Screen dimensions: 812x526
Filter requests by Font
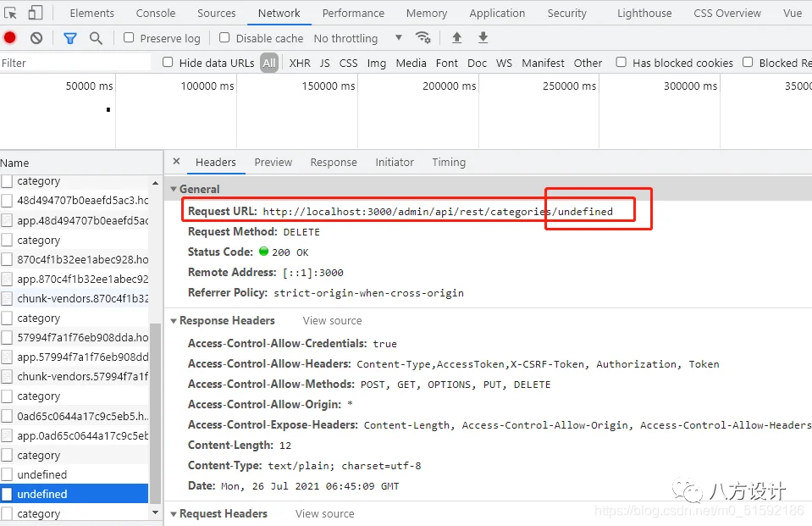[x=447, y=63]
